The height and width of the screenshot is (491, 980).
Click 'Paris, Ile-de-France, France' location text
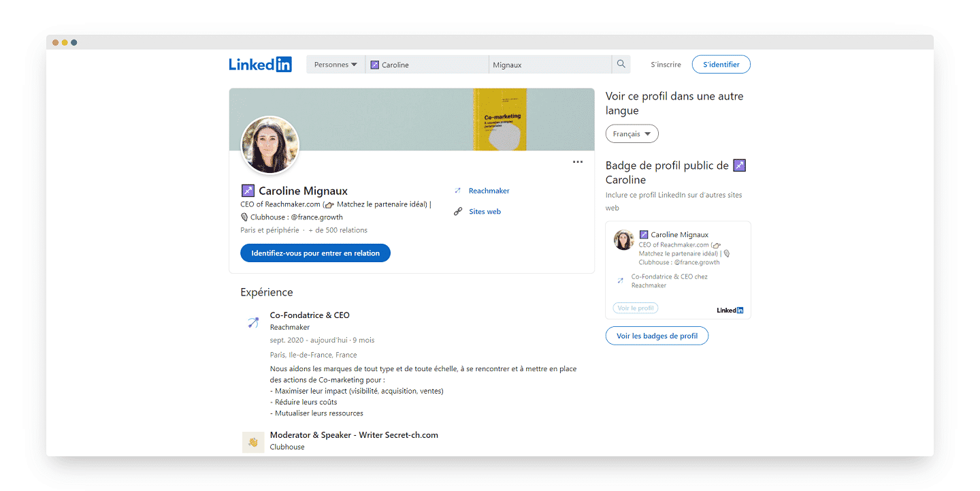(313, 355)
